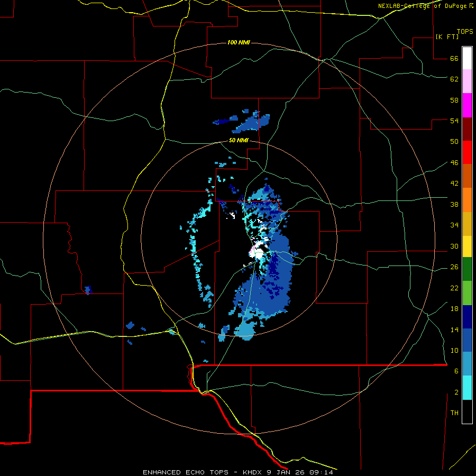Viewport: 476px width, 476px height.
Task: Click the 46 value on the scale
Action: point(454,162)
